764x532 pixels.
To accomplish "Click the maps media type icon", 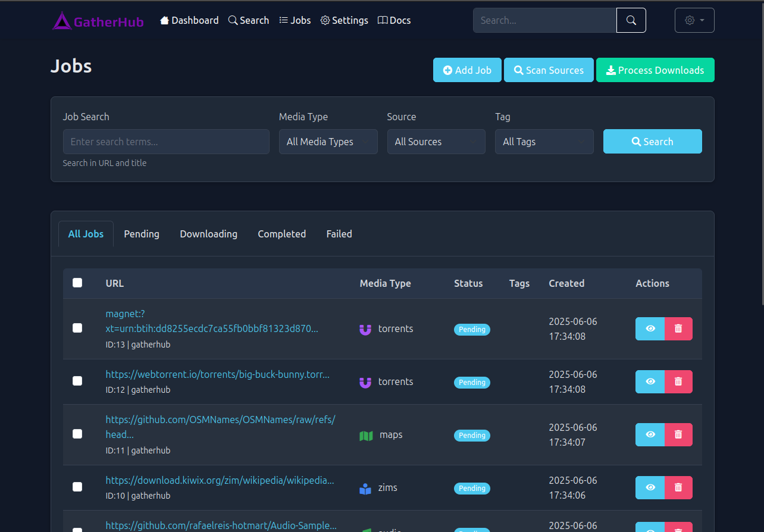I will (366, 436).
